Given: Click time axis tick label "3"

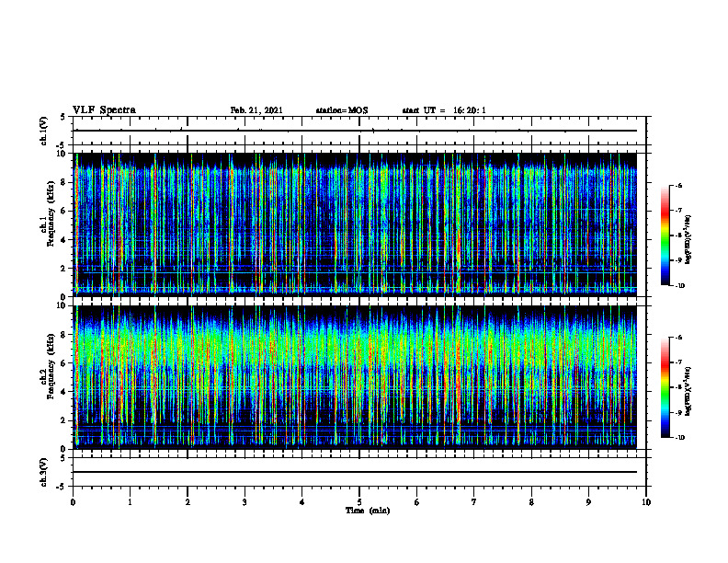Looking at the screenshot, I should (x=245, y=502).
